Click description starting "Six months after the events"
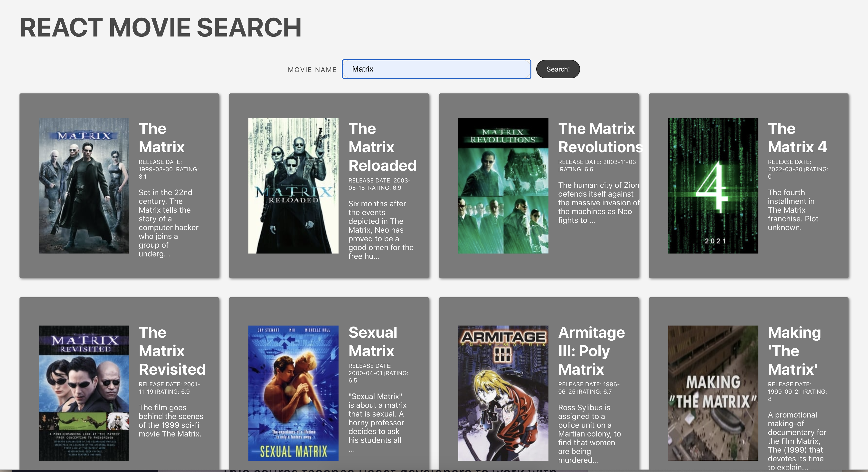This screenshot has height=472, width=868. coord(381,230)
